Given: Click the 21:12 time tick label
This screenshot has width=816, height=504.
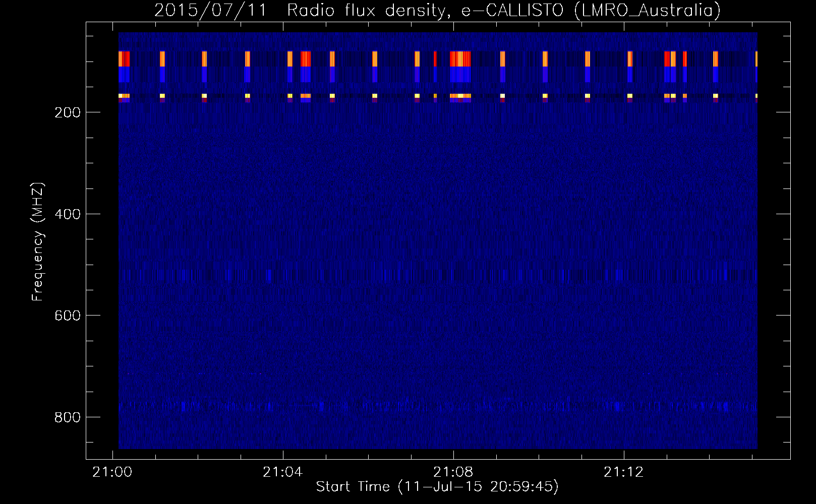Looking at the screenshot, I should 624,472.
